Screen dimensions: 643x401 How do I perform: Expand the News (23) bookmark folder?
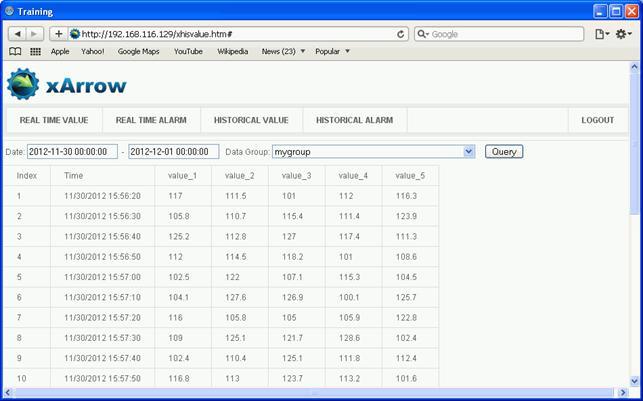coord(283,51)
